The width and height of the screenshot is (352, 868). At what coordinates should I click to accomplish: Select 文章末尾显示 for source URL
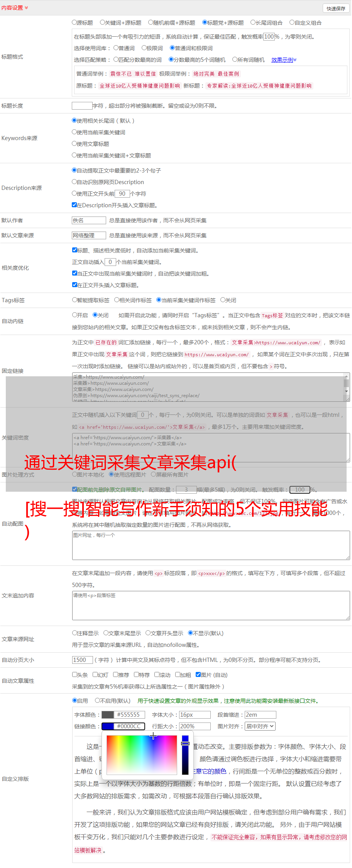point(106,633)
